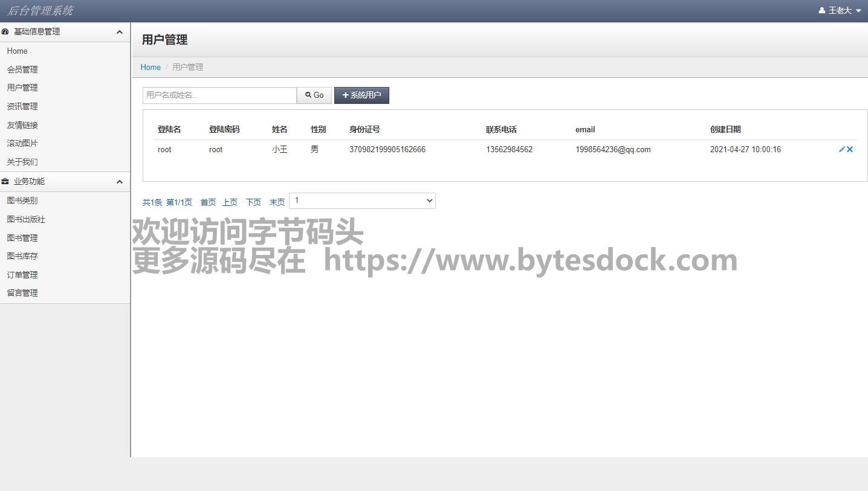Add a new 系统用户

361,95
